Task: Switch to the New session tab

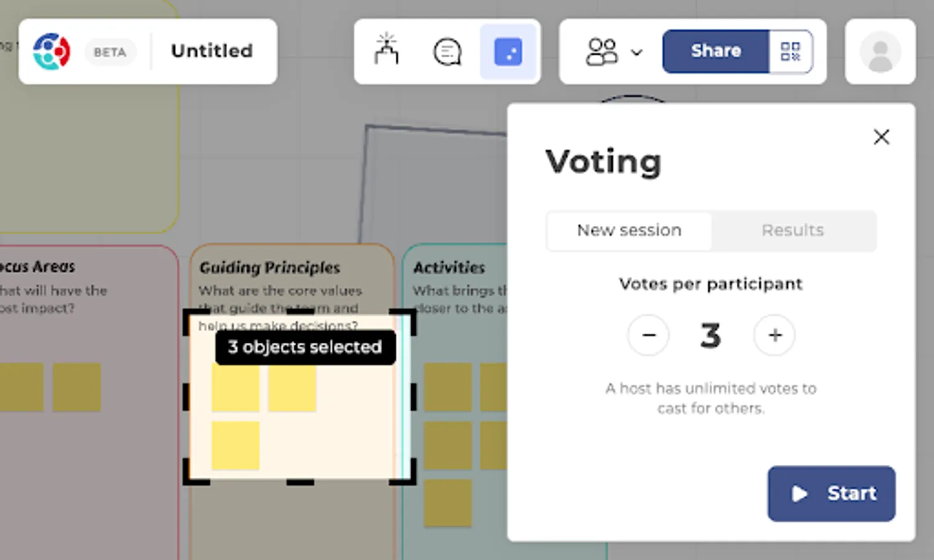Action: tap(629, 231)
